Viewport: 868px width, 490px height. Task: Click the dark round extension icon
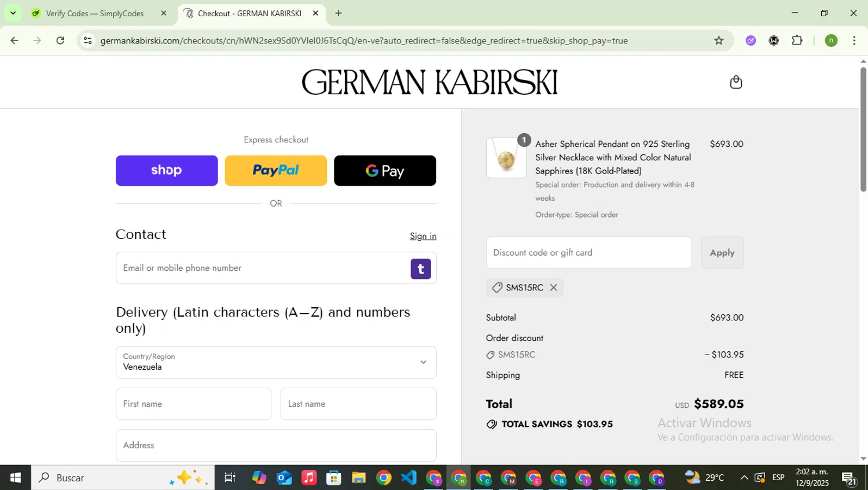774,40
